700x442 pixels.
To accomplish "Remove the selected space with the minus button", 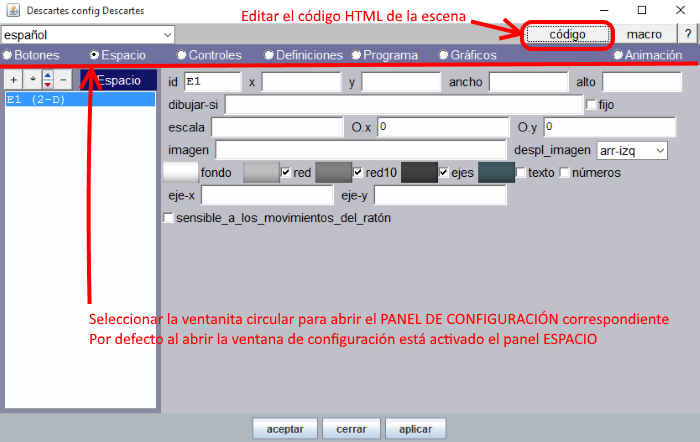I will click(63, 80).
